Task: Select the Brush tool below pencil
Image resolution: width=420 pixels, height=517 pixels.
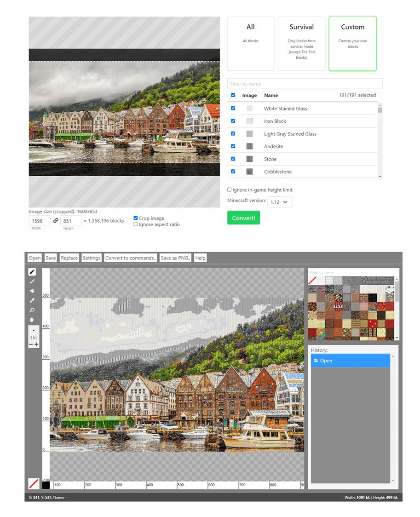Action: point(32,281)
